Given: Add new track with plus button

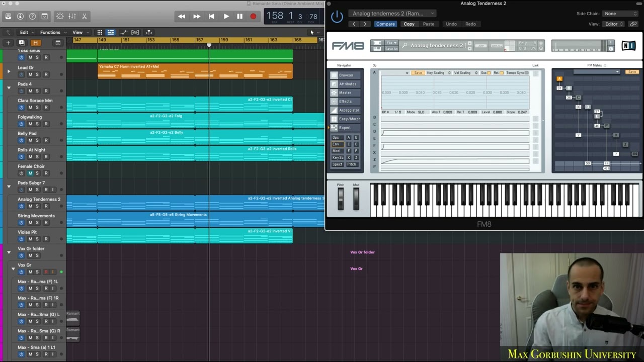Looking at the screenshot, I should [8, 43].
